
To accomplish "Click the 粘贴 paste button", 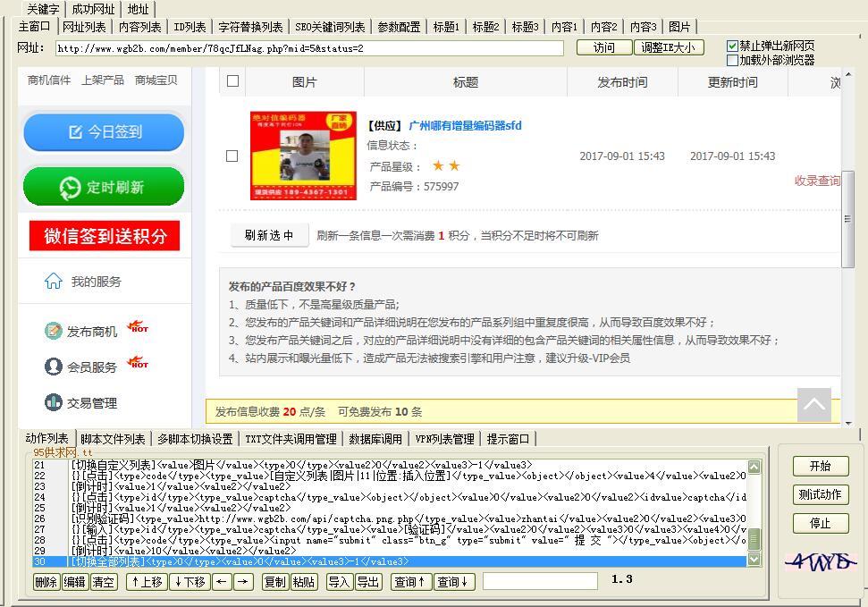I will [x=304, y=582].
